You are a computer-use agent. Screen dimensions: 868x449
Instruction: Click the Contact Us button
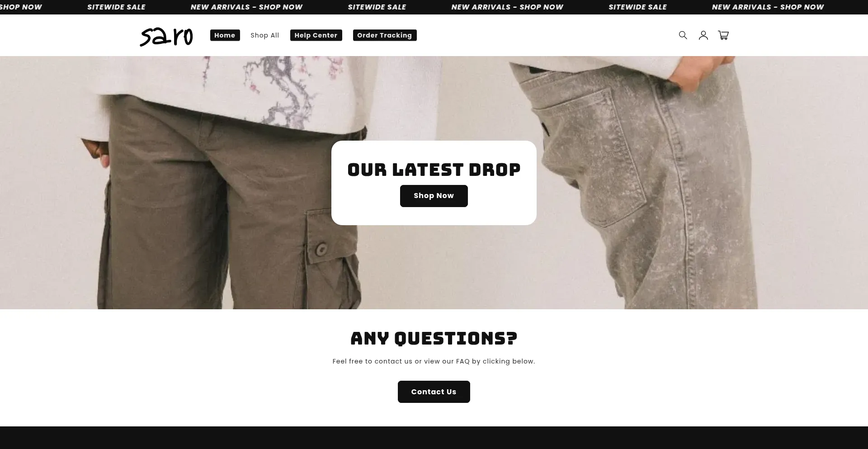(434, 392)
